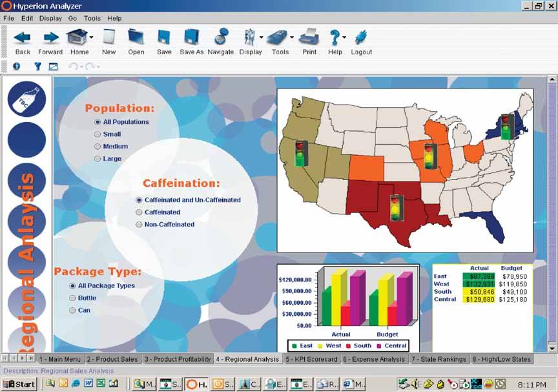This screenshot has width=558, height=392.
Task: Expand the Display button dropdown arrow
Action: 261,37
